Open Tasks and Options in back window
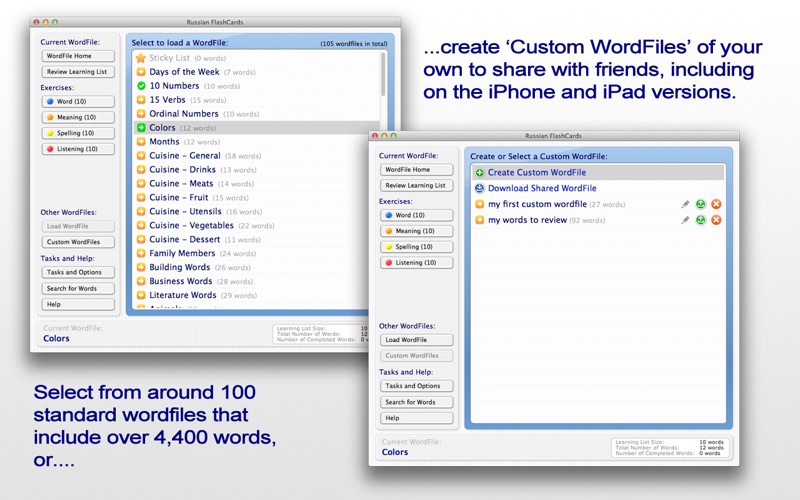The height and width of the screenshot is (500, 800). pyautogui.click(x=78, y=272)
